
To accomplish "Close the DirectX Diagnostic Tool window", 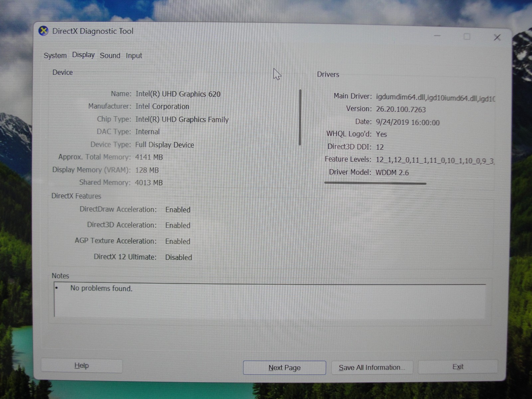I will (497, 37).
